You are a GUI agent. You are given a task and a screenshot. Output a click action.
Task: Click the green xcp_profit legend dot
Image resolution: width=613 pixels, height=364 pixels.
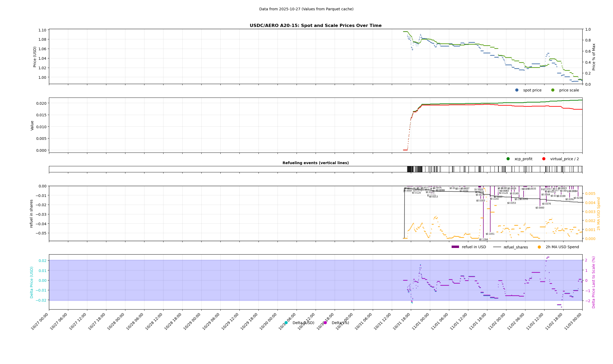click(x=508, y=159)
